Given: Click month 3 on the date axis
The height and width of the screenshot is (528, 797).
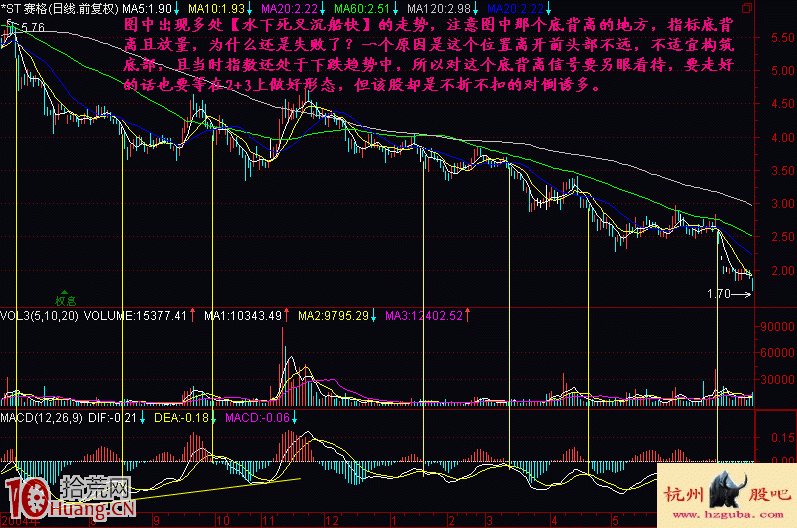Looking at the screenshot, I should pyautogui.click(x=489, y=521).
